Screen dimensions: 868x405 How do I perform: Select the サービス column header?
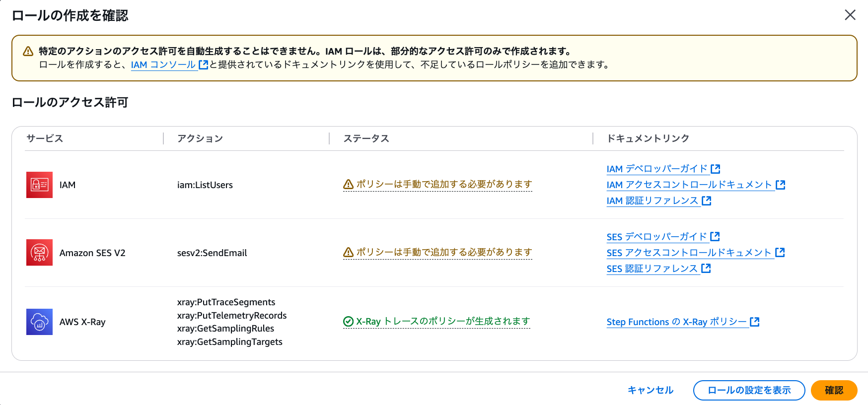pos(45,138)
